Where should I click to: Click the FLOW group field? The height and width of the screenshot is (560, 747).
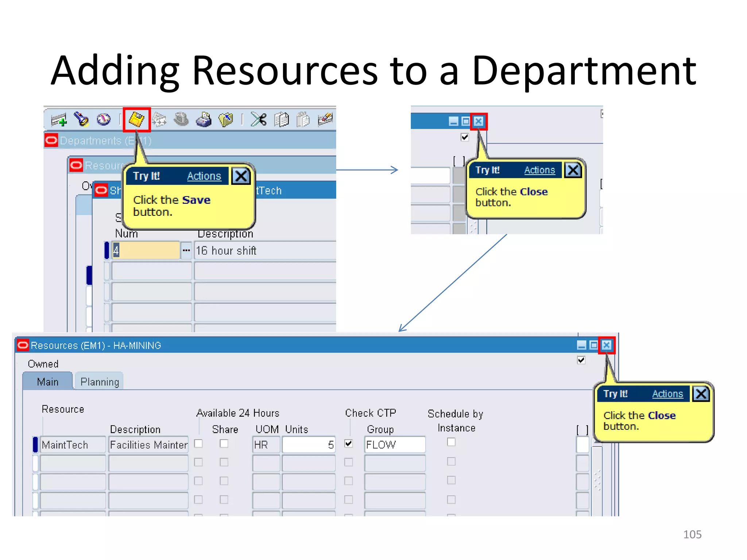coord(395,445)
